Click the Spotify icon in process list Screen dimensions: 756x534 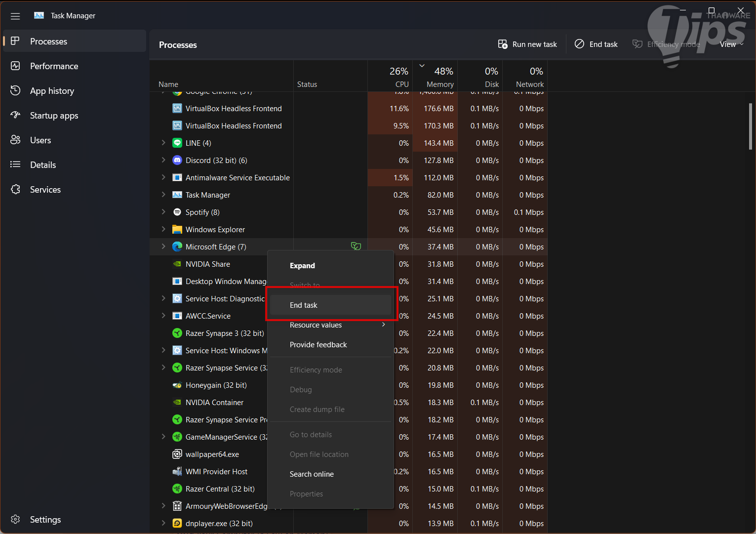coord(177,212)
